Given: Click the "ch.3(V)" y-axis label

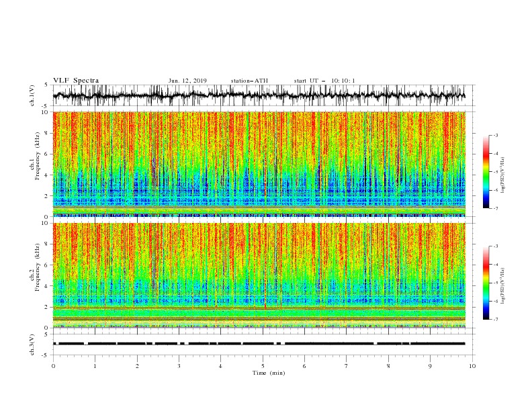Looking at the screenshot, I should click(32, 345).
